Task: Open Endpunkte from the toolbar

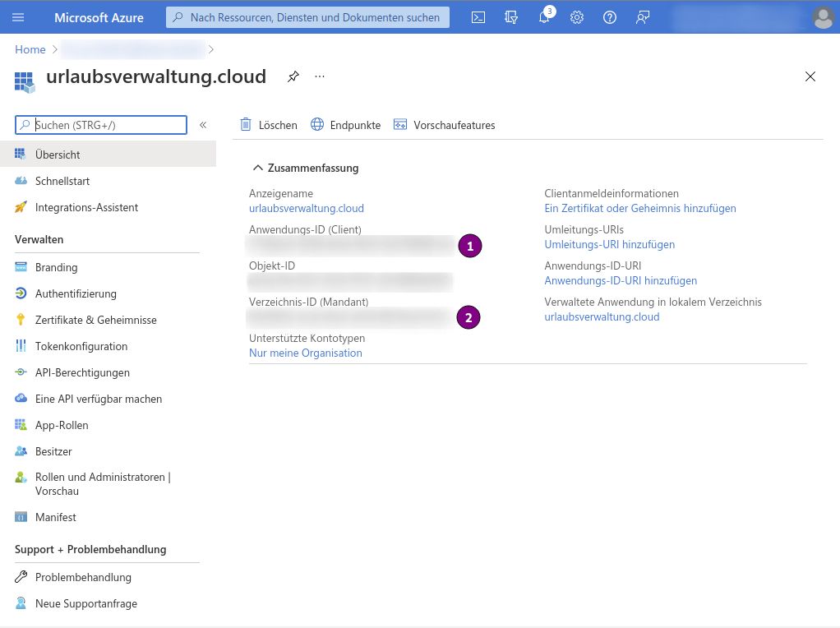Action: pyautogui.click(x=345, y=125)
